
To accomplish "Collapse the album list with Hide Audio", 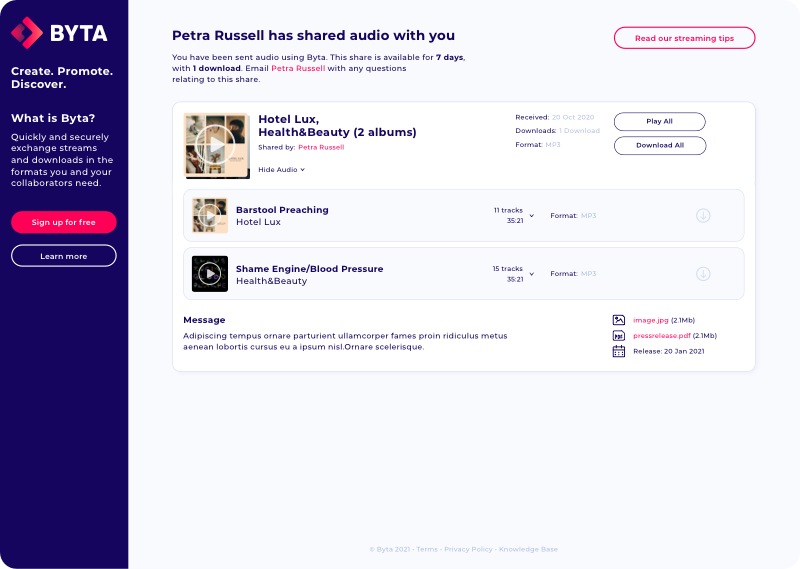I will click(281, 169).
